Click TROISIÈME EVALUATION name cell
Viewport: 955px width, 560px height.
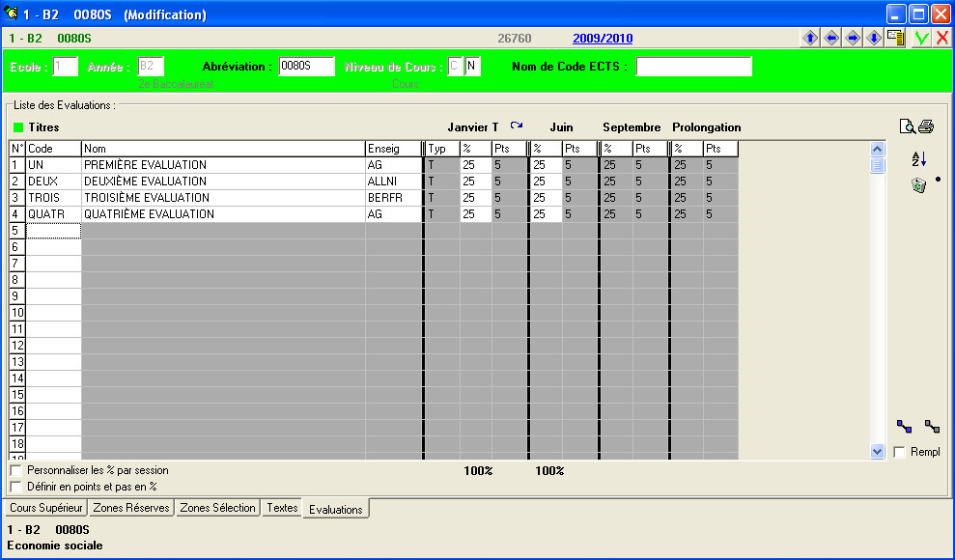[x=223, y=198]
